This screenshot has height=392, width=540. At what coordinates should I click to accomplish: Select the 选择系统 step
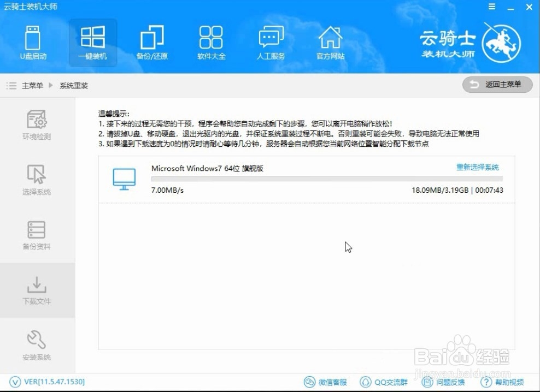[37, 180]
